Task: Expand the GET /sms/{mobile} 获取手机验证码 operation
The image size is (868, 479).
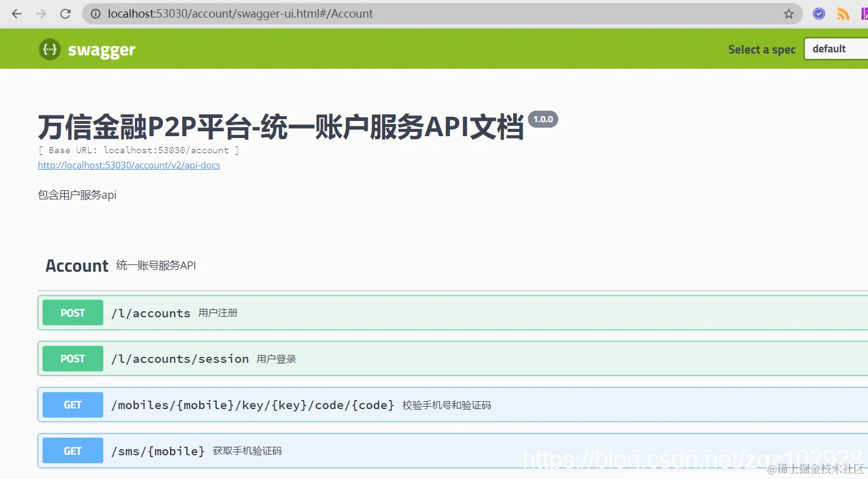Action: [453, 450]
